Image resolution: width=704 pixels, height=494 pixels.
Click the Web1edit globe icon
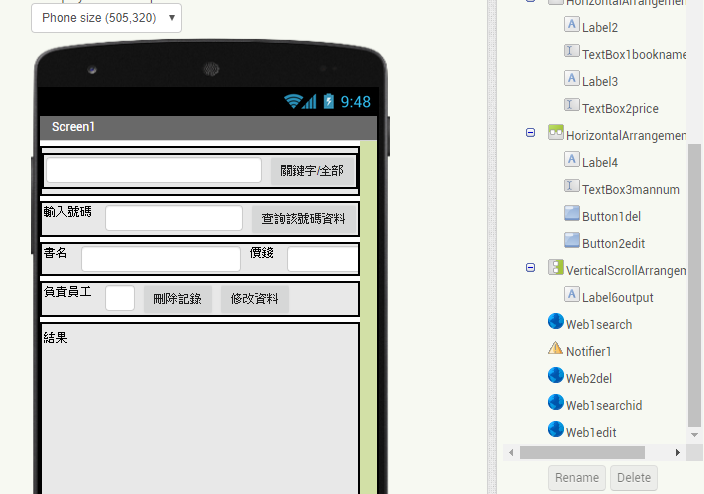[x=556, y=429]
